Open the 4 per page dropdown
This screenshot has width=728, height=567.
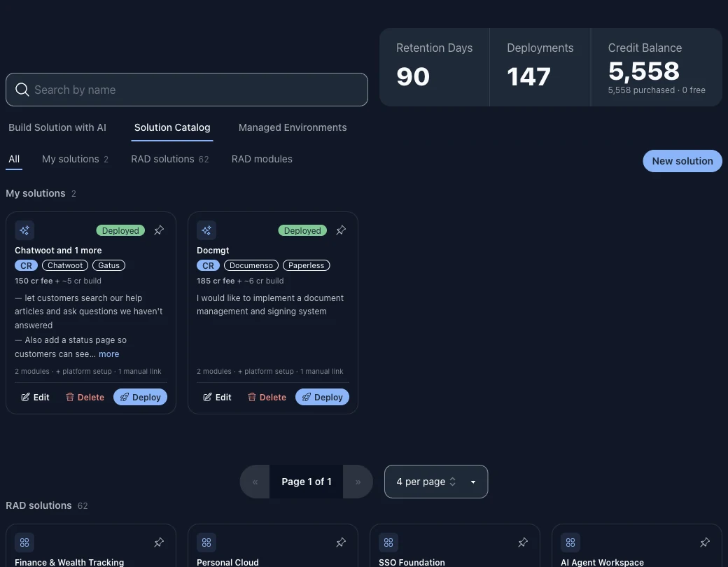(x=436, y=482)
